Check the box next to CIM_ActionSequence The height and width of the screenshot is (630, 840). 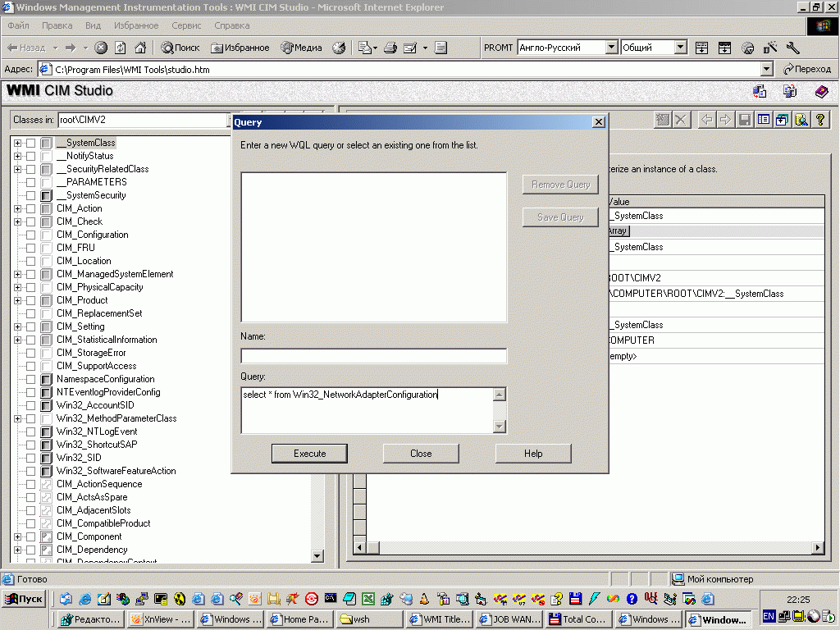pyautogui.click(x=31, y=484)
